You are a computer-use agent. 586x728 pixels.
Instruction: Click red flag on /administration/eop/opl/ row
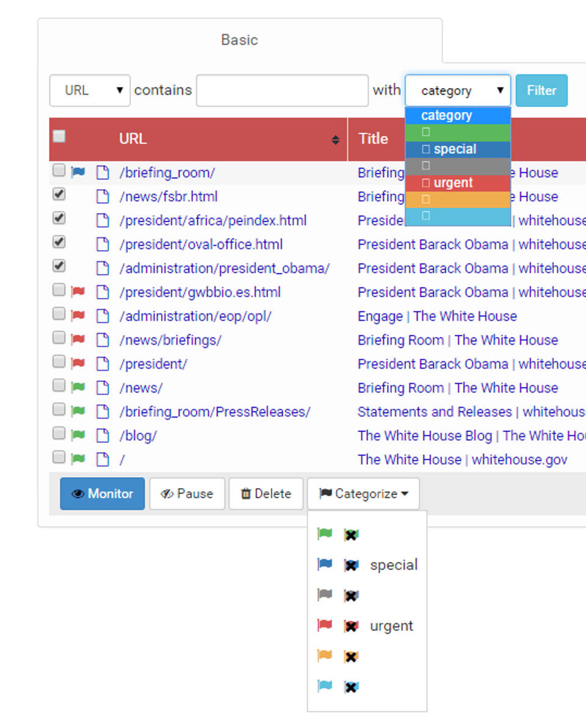pyautogui.click(x=78, y=315)
